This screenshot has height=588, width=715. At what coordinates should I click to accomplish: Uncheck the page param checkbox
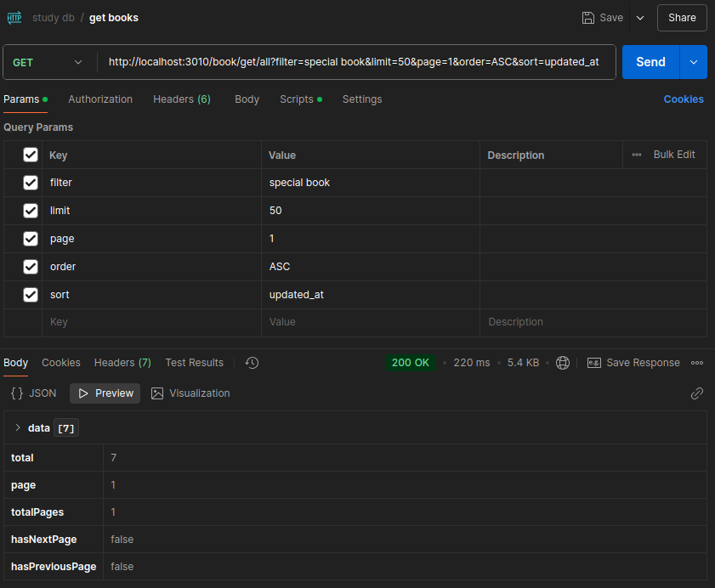(x=31, y=239)
